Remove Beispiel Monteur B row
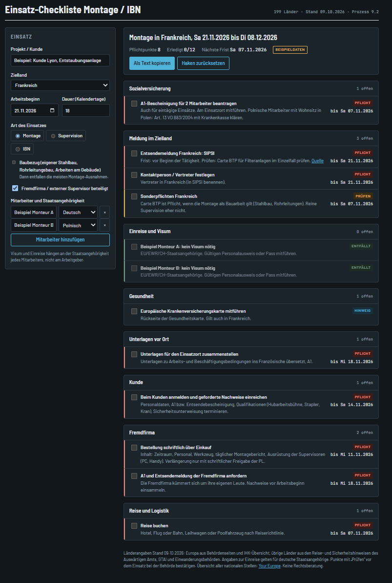 pyautogui.click(x=105, y=225)
